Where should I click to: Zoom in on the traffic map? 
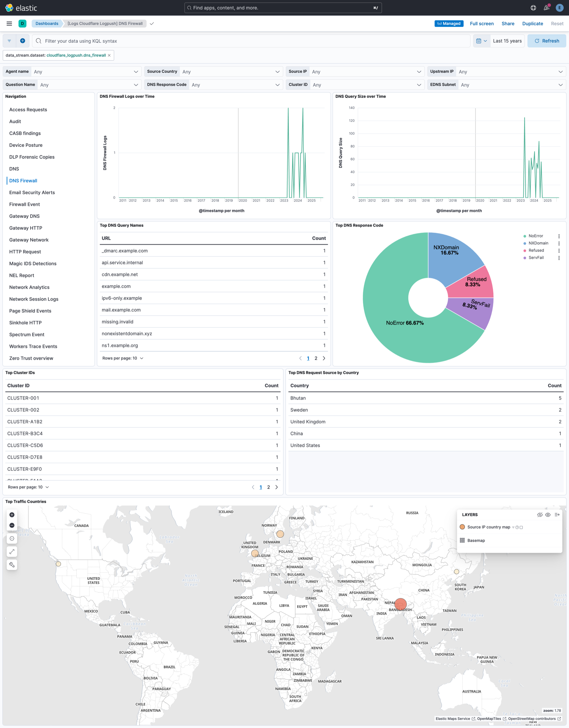pos(12,515)
